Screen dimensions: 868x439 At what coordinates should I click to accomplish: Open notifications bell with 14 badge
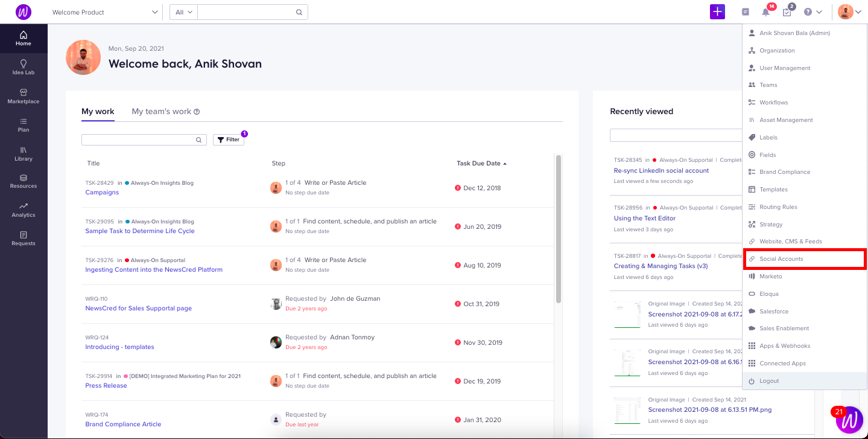tap(766, 11)
